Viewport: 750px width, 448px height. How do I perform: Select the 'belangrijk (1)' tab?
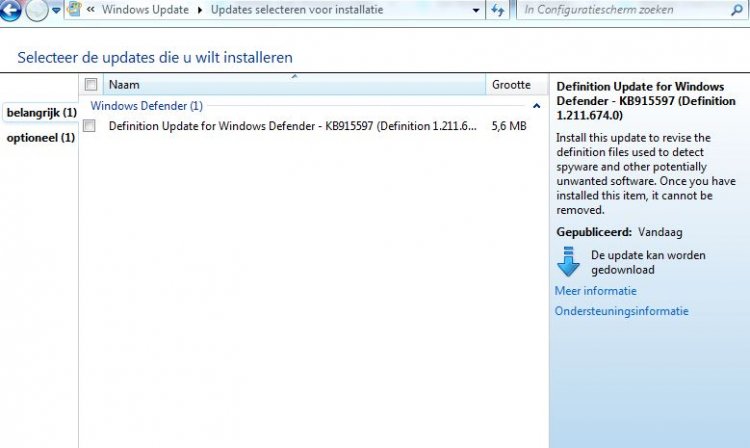pyautogui.click(x=40, y=112)
